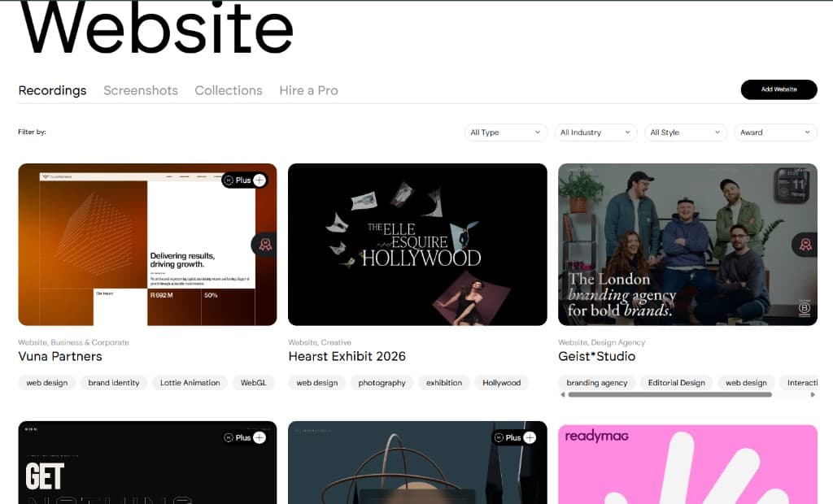
Task: Open the All Type filter dropdown
Action: (x=505, y=133)
